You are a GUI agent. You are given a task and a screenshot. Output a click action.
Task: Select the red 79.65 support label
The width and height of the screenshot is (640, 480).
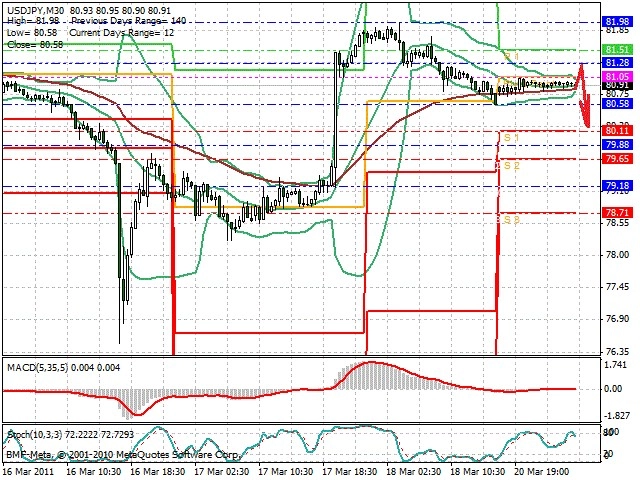[x=617, y=158]
